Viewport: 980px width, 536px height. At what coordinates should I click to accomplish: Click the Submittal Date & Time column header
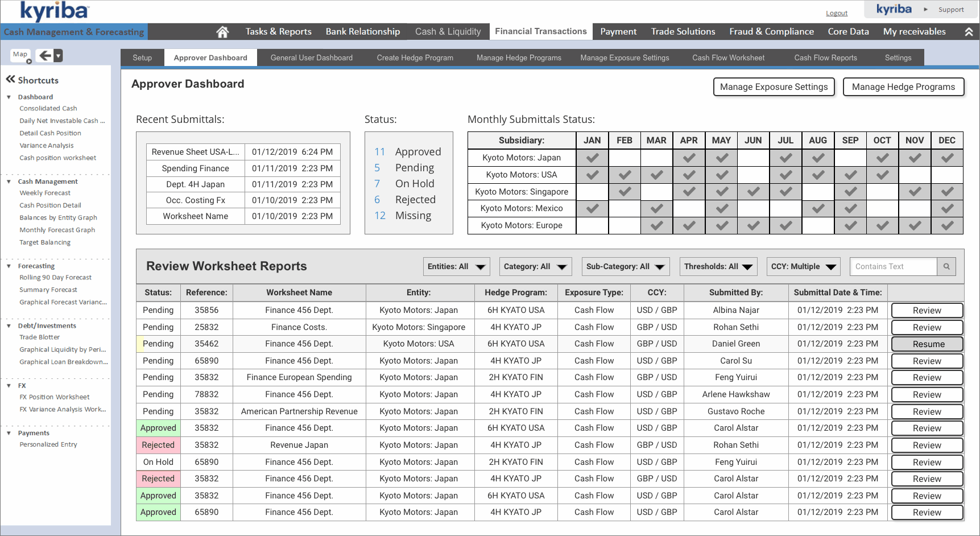[838, 292]
